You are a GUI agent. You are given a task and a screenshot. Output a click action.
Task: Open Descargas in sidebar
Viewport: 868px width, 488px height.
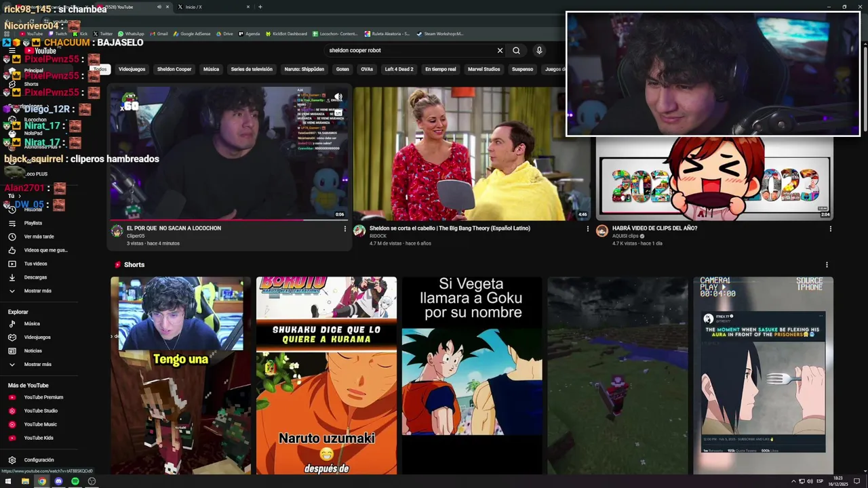tap(35, 277)
